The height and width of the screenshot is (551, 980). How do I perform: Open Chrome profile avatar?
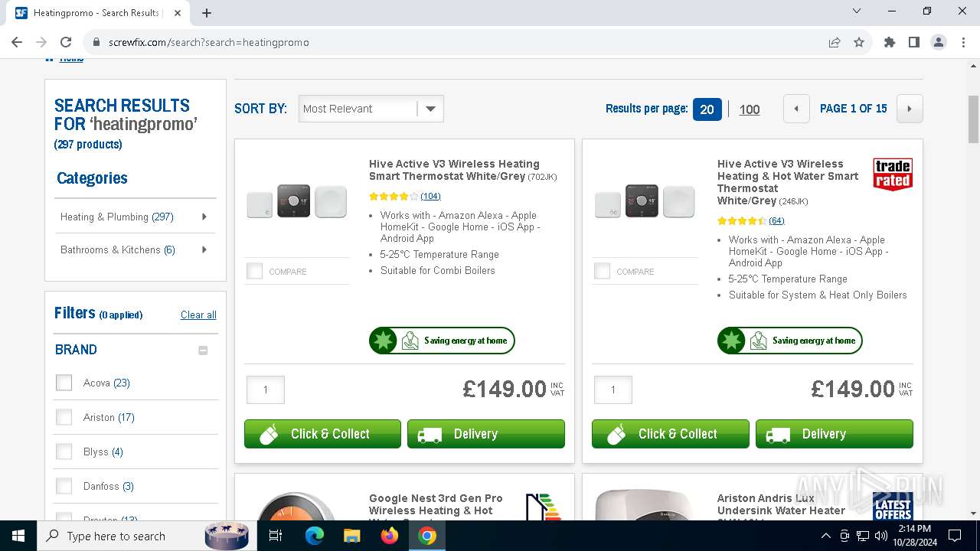(939, 42)
